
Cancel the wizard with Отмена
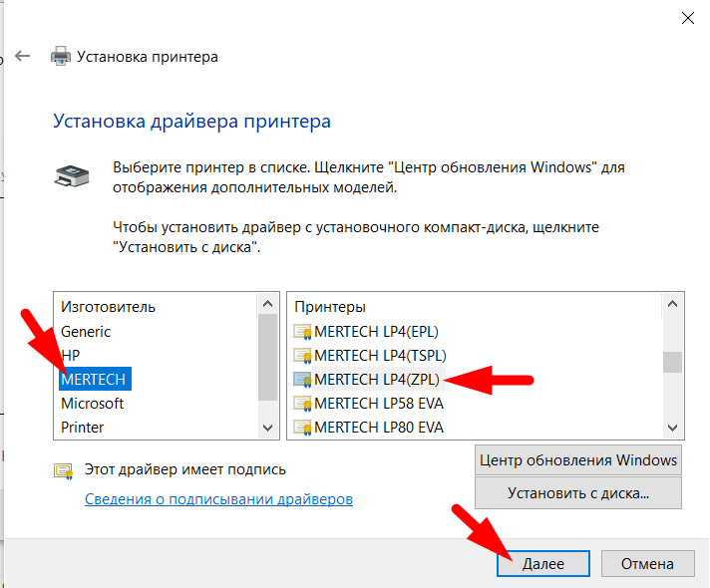tap(648, 563)
